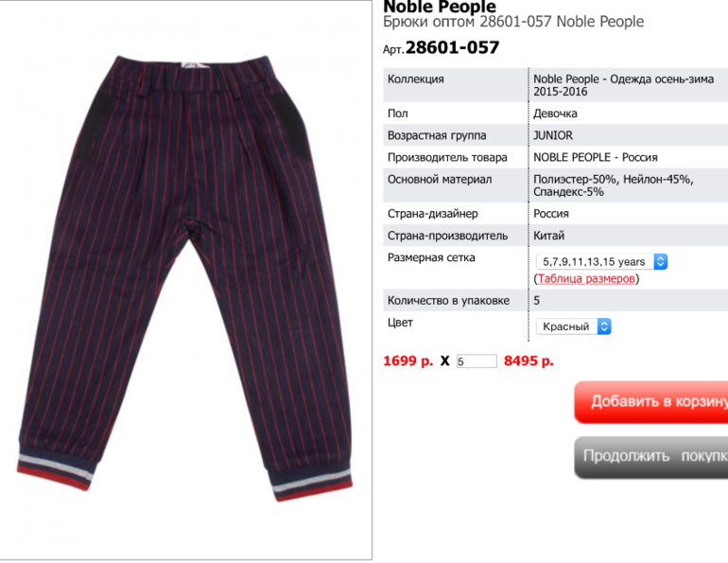Click the Цвет row label
Image resolution: width=728 pixels, height=563 pixels.
400,323
